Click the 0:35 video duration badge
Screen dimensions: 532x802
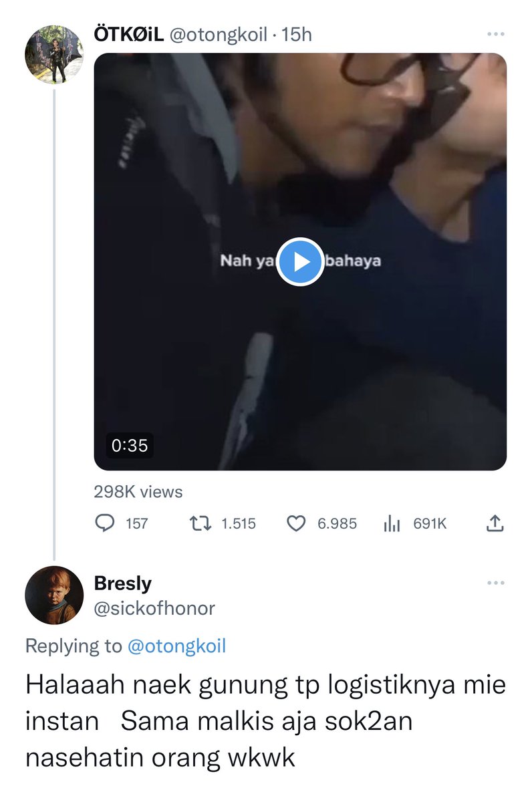click(129, 445)
